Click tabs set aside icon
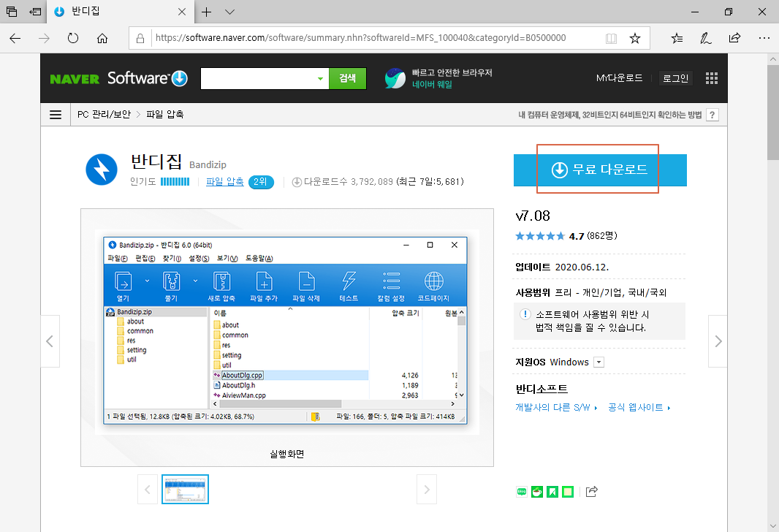Screen dimensions: 779x532 tap(12, 12)
